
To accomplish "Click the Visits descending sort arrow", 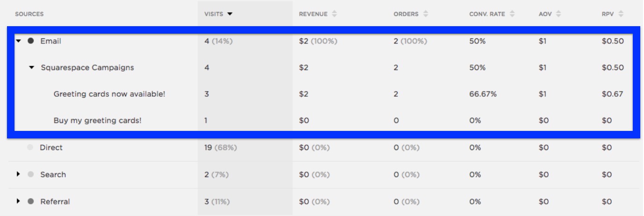I will pyautogui.click(x=229, y=14).
